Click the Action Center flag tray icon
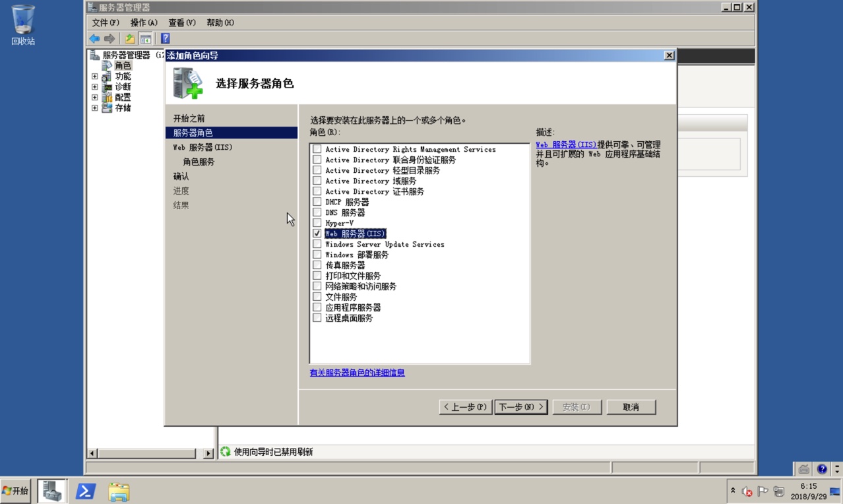Viewport: 843px width, 504px height. click(763, 491)
